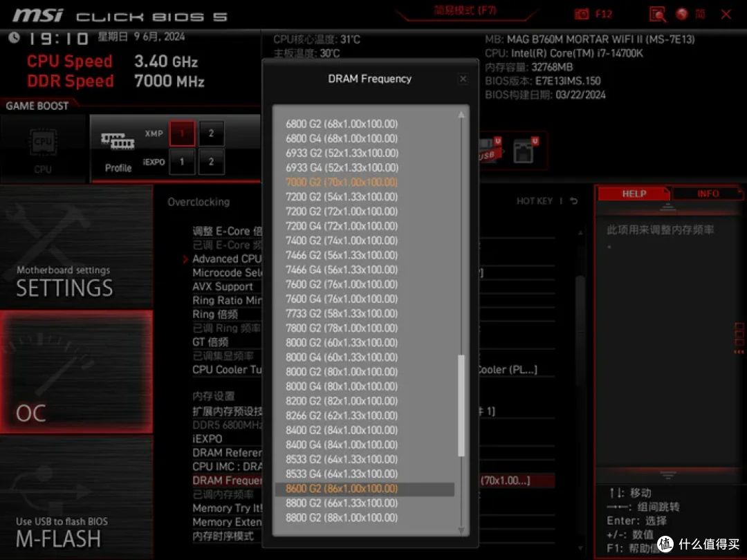Image resolution: width=747 pixels, height=560 pixels.
Task: Enable XMP profile 1
Action: (x=182, y=133)
